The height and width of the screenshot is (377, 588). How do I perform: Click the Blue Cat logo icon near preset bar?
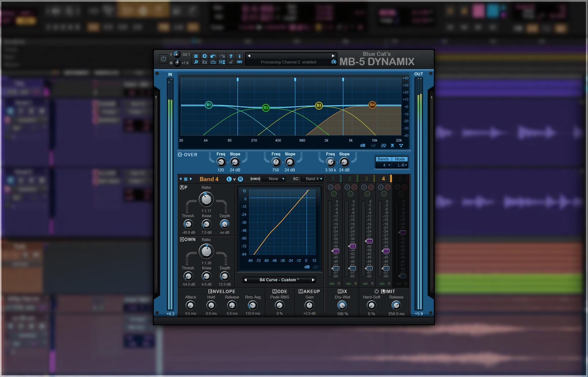tap(334, 62)
